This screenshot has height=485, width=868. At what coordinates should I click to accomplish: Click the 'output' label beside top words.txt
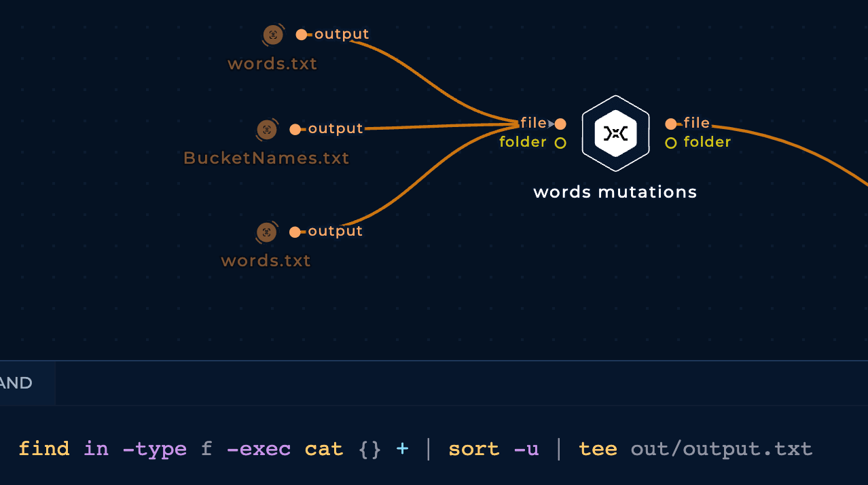pyautogui.click(x=342, y=34)
